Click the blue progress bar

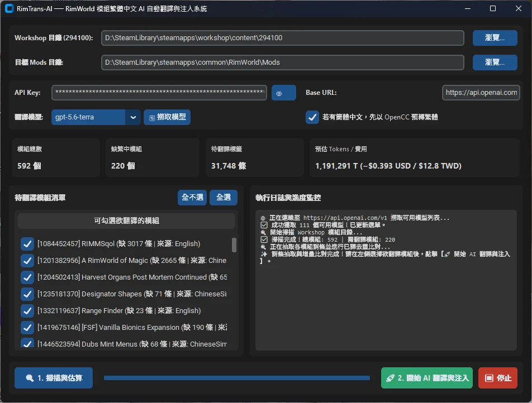pos(237,378)
